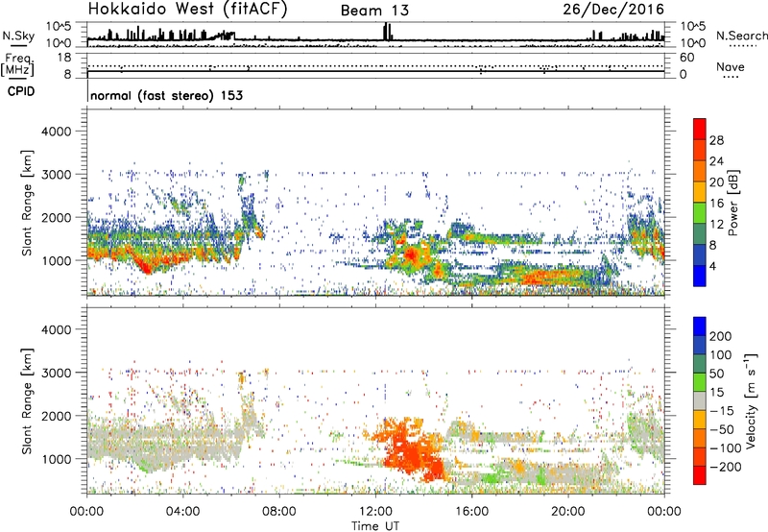Click the 'Power [dB]' color bar label

point(732,203)
